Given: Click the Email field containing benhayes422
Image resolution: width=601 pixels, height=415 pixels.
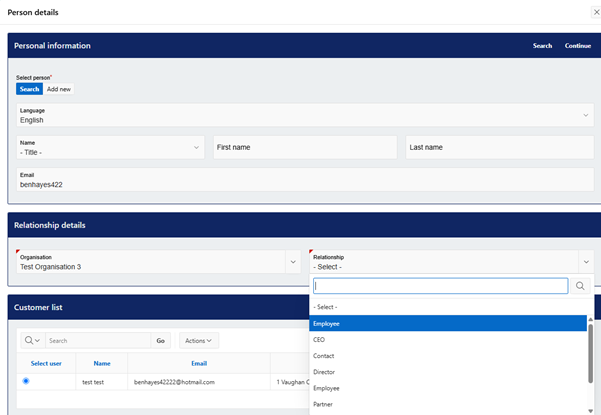Looking at the screenshot, I should [x=305, y=179].
